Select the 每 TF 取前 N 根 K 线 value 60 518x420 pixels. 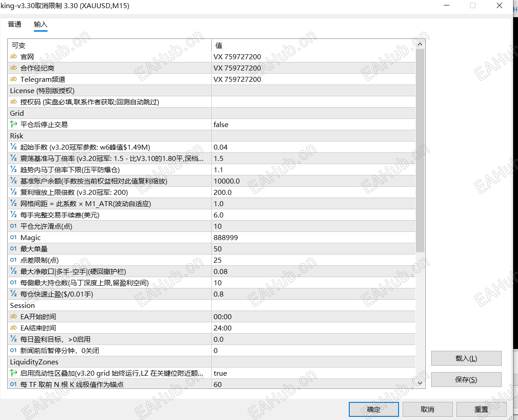(x=313, y=384)
